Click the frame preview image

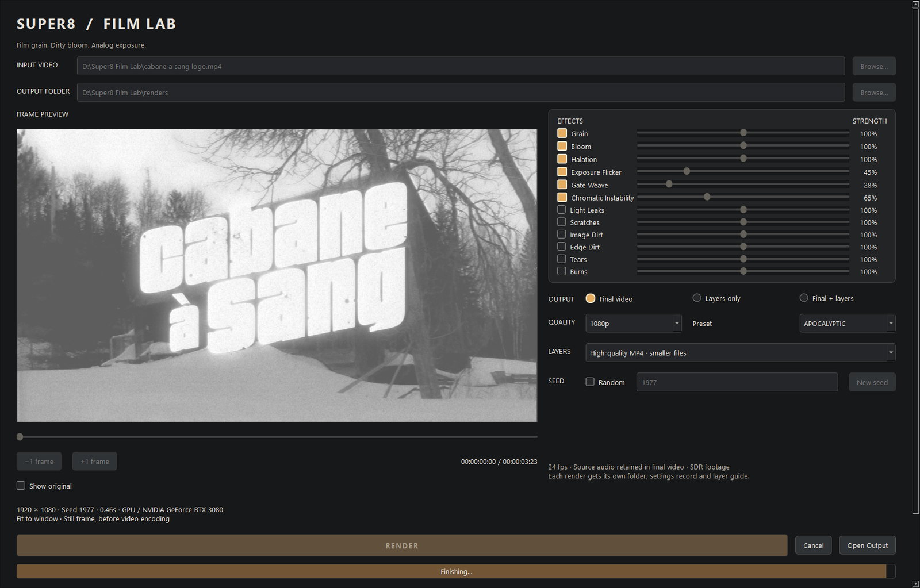coord(277,275)
